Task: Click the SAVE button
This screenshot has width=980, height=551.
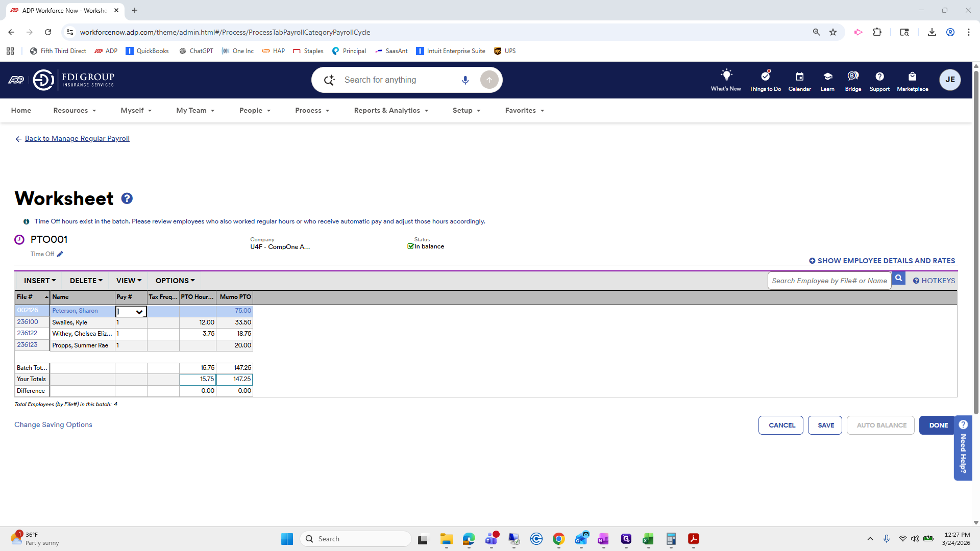Action: (824, 425)
